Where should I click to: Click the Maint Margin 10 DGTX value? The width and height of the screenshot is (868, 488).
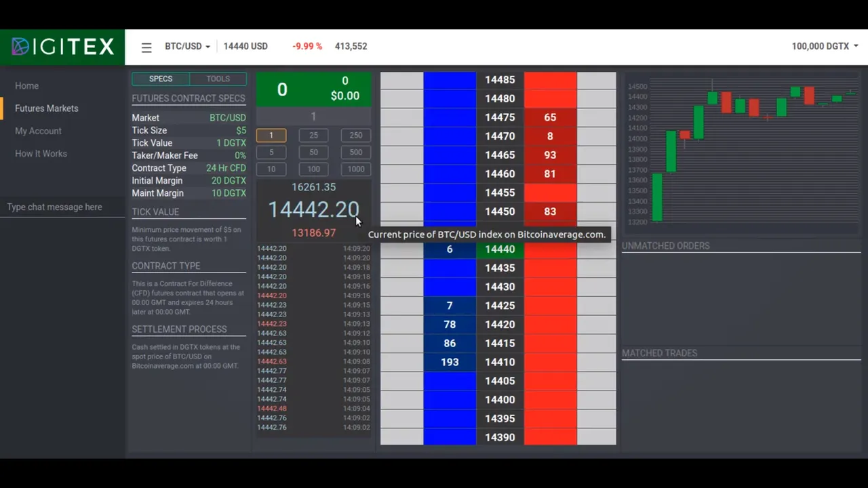pos(229,193)
